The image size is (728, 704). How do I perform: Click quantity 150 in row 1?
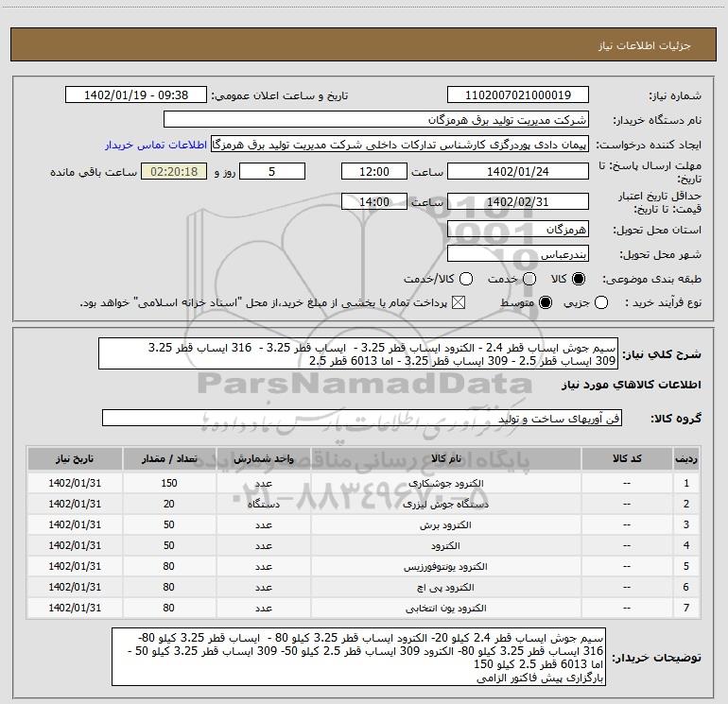pyautogui.click(x=169, y=483)
